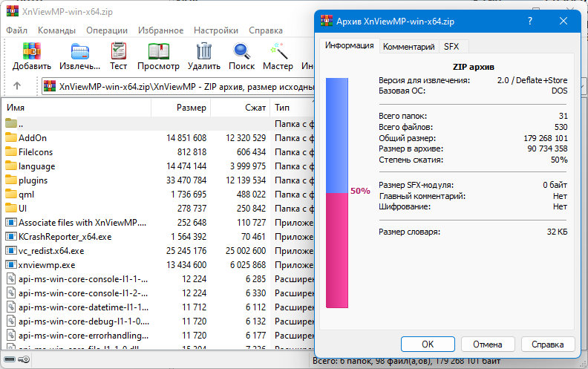Screen dimensions: 588x369
Task: Switch to the Комментарий tab
Action: [x=409, y=47]
